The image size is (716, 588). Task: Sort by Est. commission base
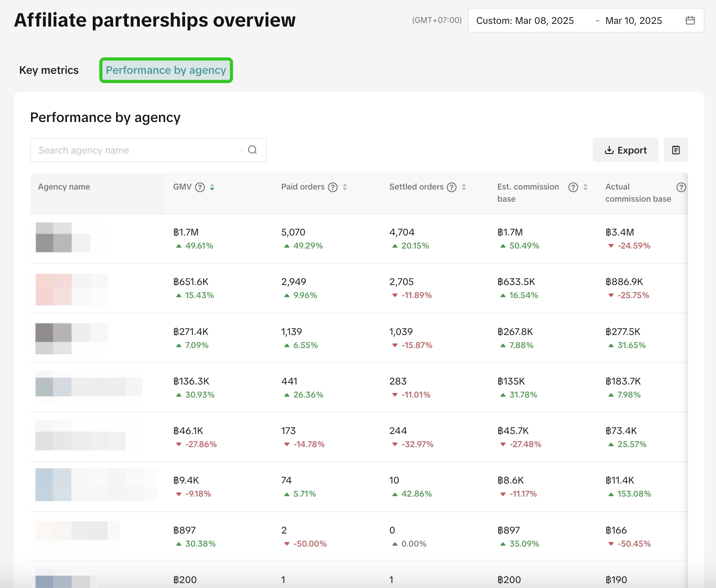click(x=585, y=187)
